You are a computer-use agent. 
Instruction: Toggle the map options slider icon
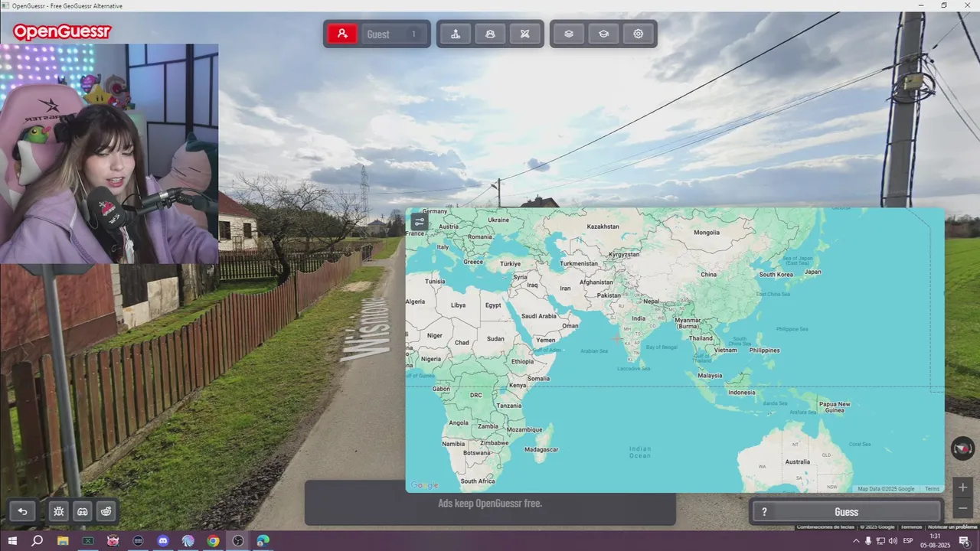coord(419,222)
